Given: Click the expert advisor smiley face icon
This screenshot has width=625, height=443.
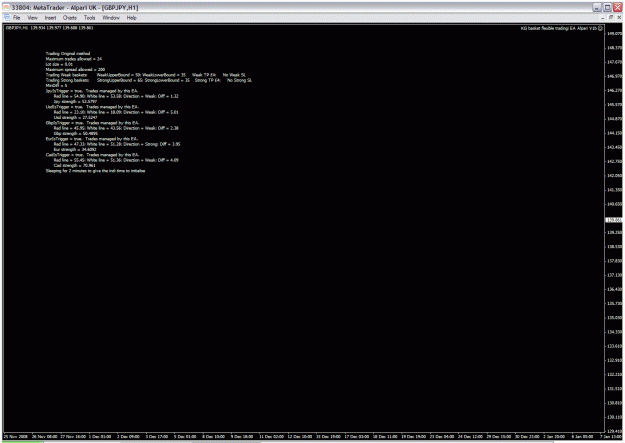Looking at the screenshot, I should [x=600, y=28].
